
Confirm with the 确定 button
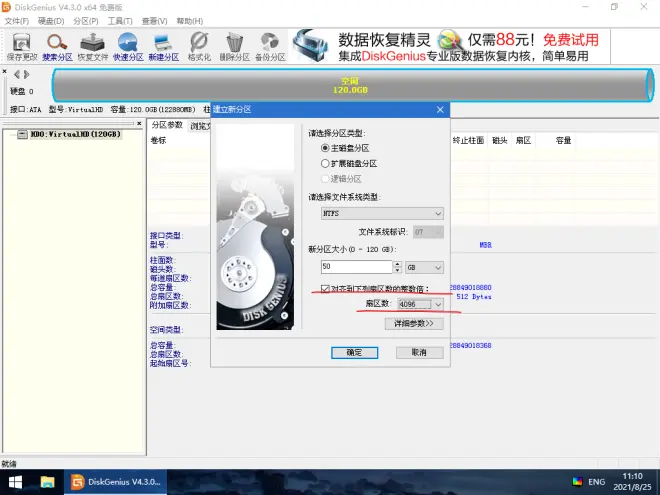pyautogui.click(x=354, y=352)
